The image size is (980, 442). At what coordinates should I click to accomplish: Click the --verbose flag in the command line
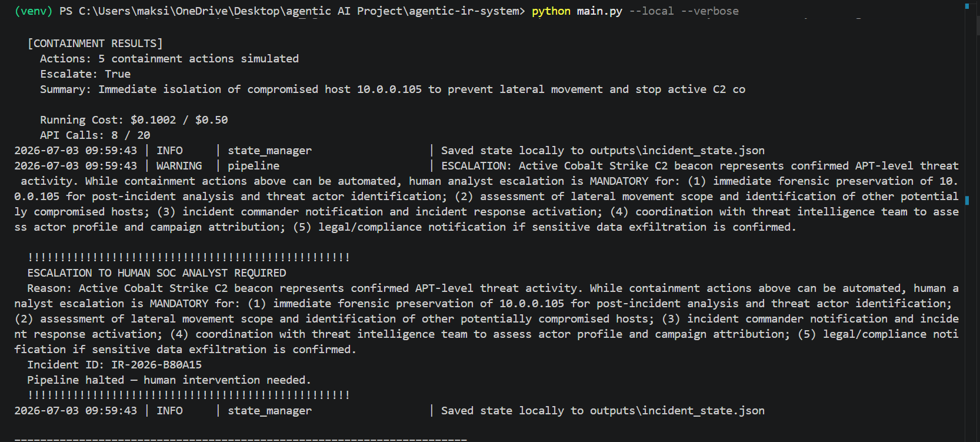point(709,11)
